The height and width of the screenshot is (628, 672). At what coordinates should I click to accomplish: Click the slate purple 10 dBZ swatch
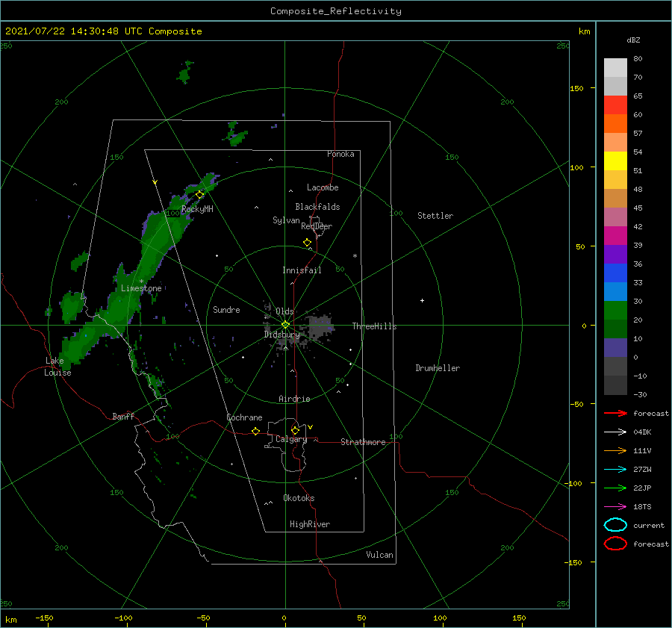615,348
